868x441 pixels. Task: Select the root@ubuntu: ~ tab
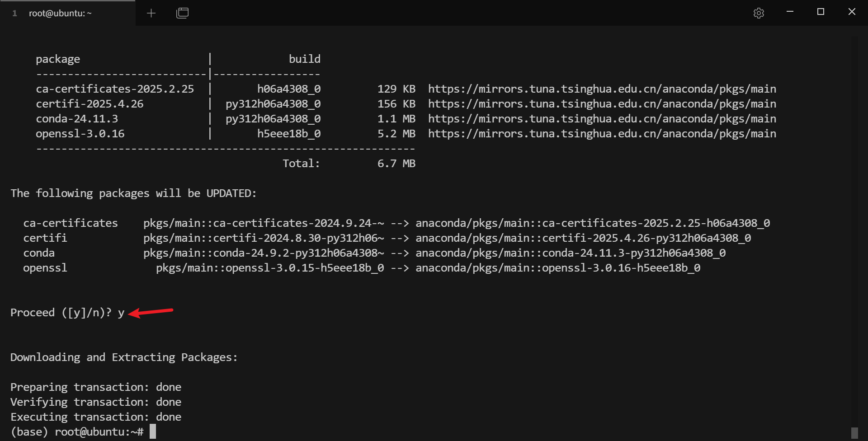tap(60, 13)
